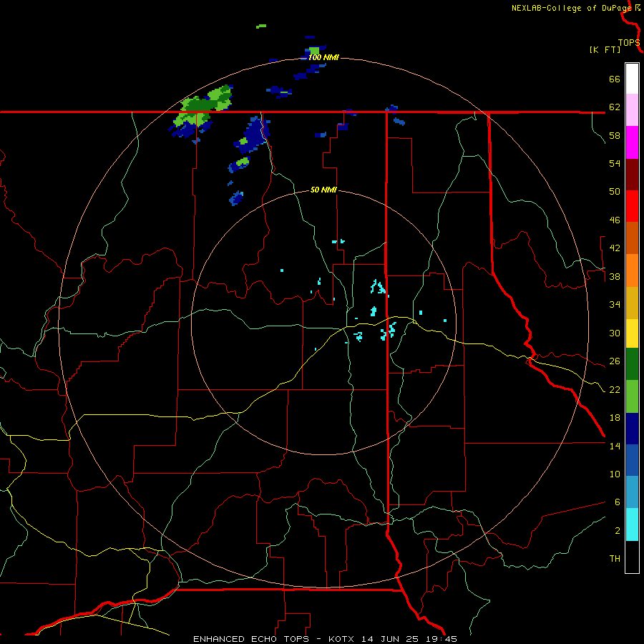Viewport: 644px width, 644px height.
Task: Click the light green swatch near 22
Action: 632,396
